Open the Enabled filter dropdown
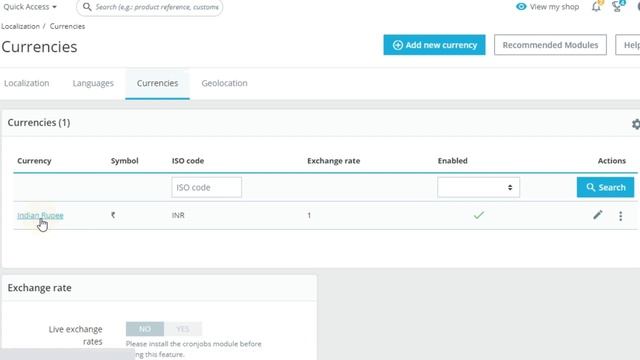The height and width of the screenshot is (360, 640). coord(478,187)
